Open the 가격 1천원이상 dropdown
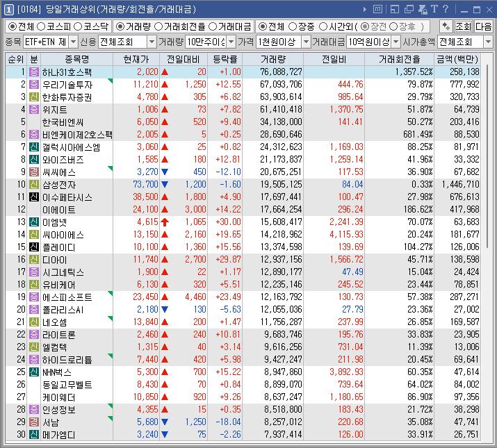The height and width of the screenshot is (448, 497). pyautogui.click(x=306, y=42)
